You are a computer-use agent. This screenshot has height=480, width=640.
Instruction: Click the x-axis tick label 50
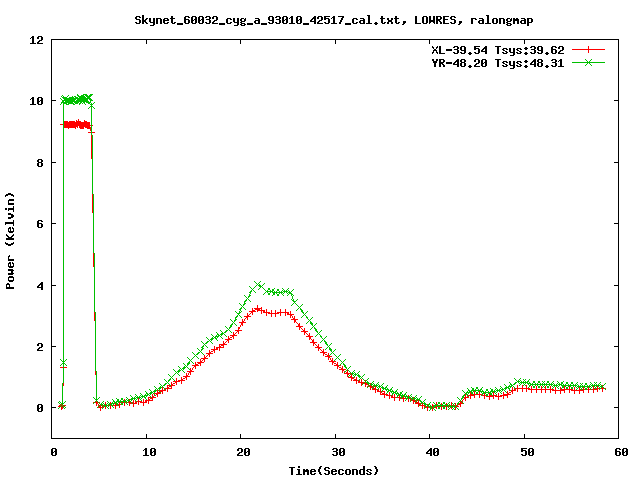[x=527, y=452]
